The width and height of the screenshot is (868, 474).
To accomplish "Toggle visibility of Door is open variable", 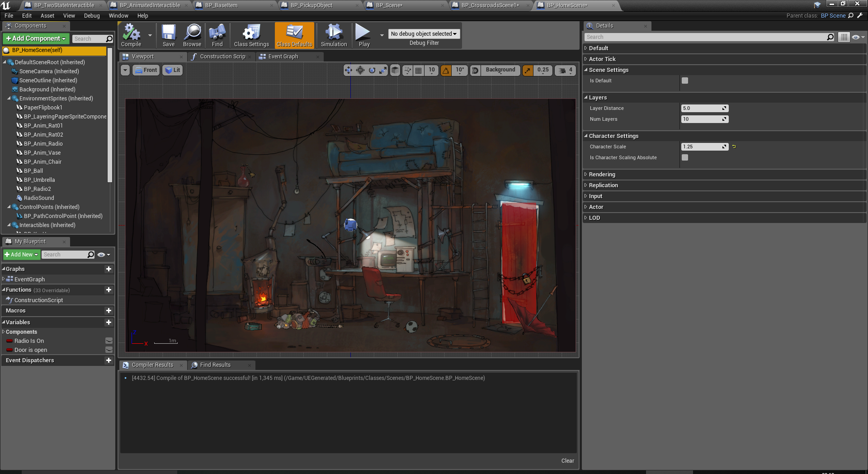I will (109, 350).
